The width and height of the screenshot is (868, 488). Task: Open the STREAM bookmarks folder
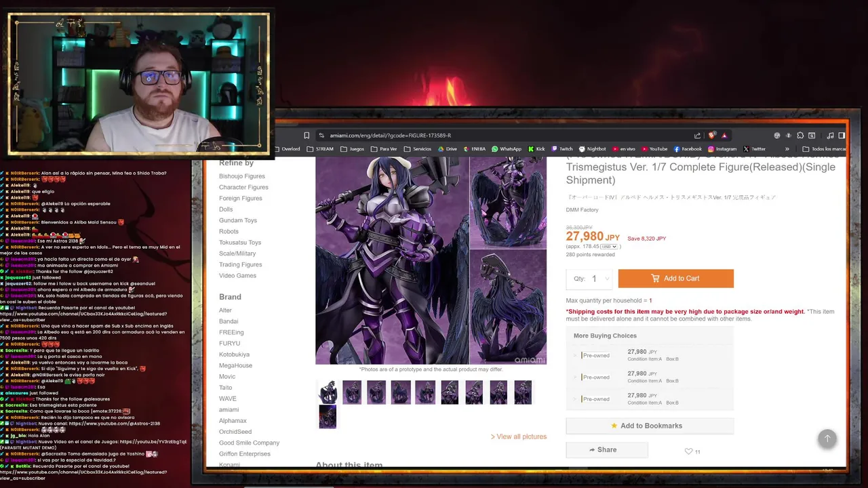320,149
